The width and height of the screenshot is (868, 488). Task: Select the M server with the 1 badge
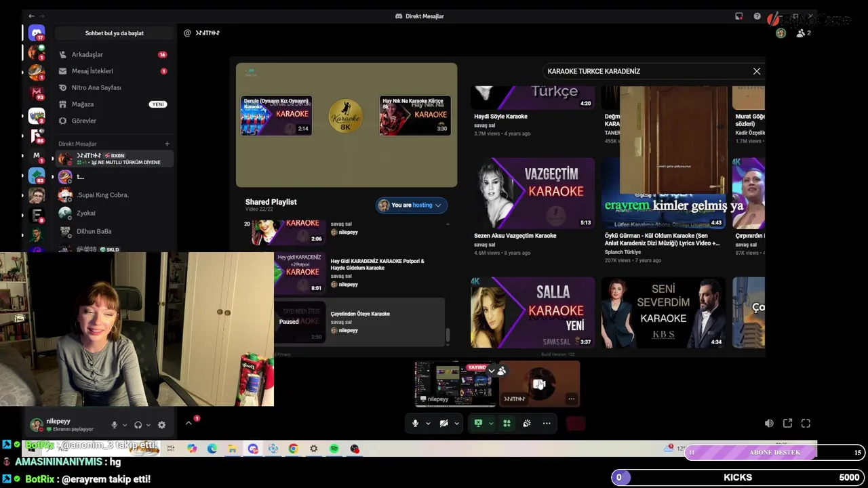click(x=37, y=156)
